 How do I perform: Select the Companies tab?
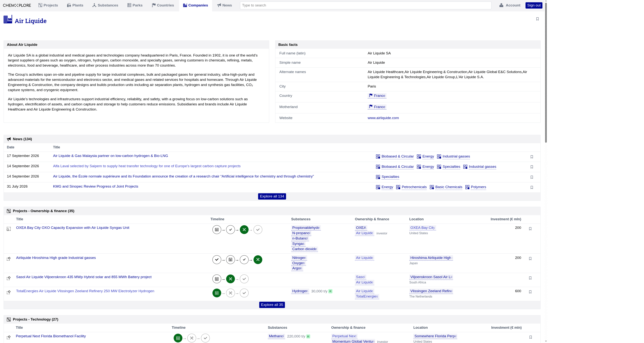[196, 5]
